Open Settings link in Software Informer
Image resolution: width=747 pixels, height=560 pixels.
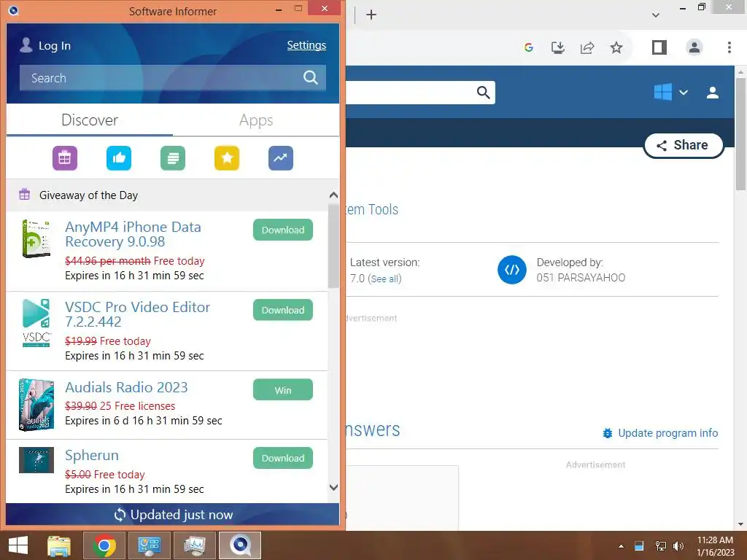point(306,45)
